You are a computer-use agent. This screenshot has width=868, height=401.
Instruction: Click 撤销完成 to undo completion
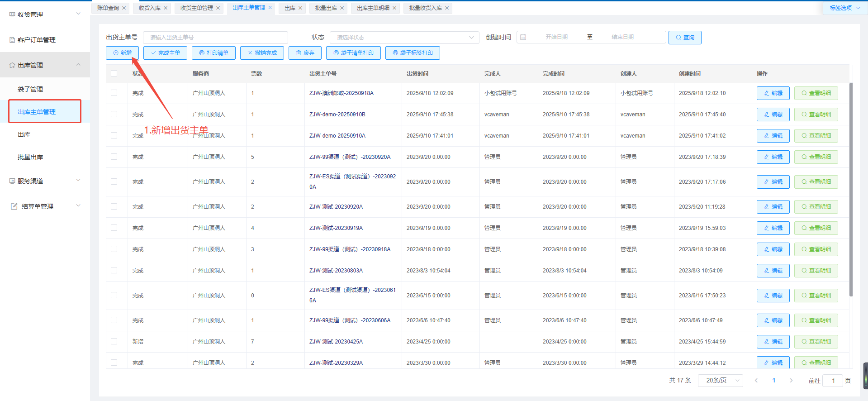point(262,53)
